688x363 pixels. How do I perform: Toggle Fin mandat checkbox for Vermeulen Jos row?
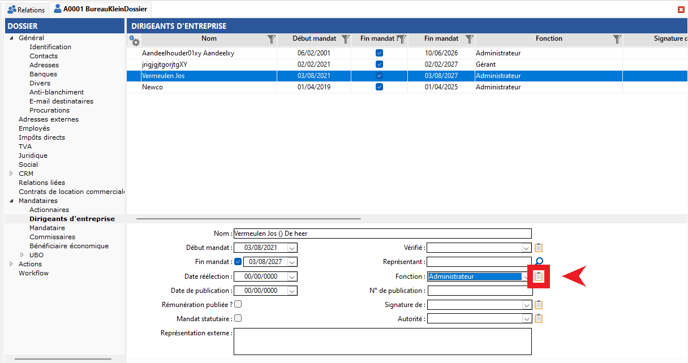pyautogui.click(x=380, y=76)
